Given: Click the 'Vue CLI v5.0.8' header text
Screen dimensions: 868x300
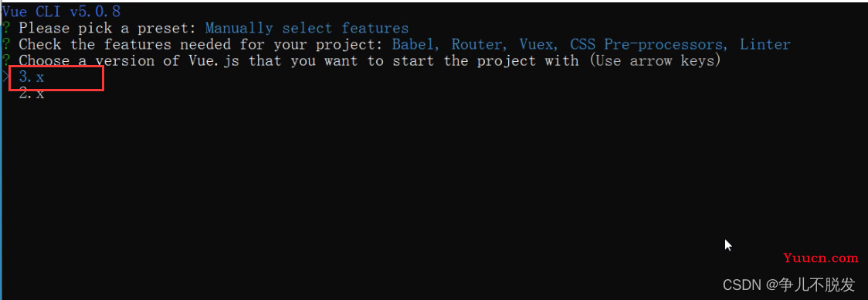Looking at the screenshot, I should coord(61,11).
